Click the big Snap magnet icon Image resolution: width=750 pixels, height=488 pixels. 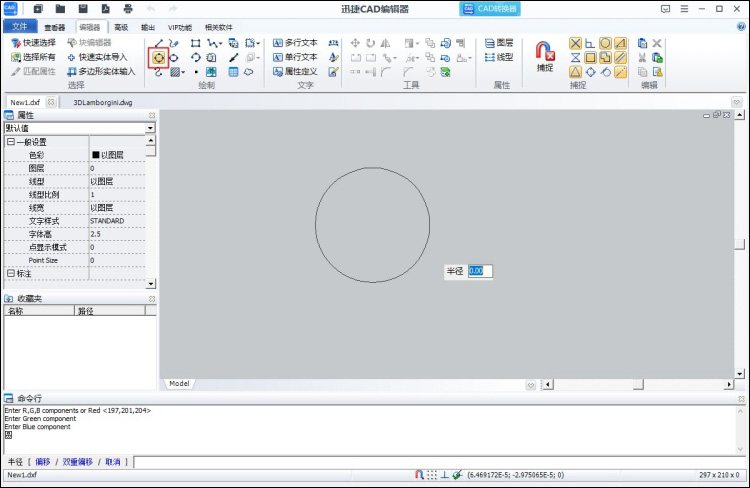(545, 51)
